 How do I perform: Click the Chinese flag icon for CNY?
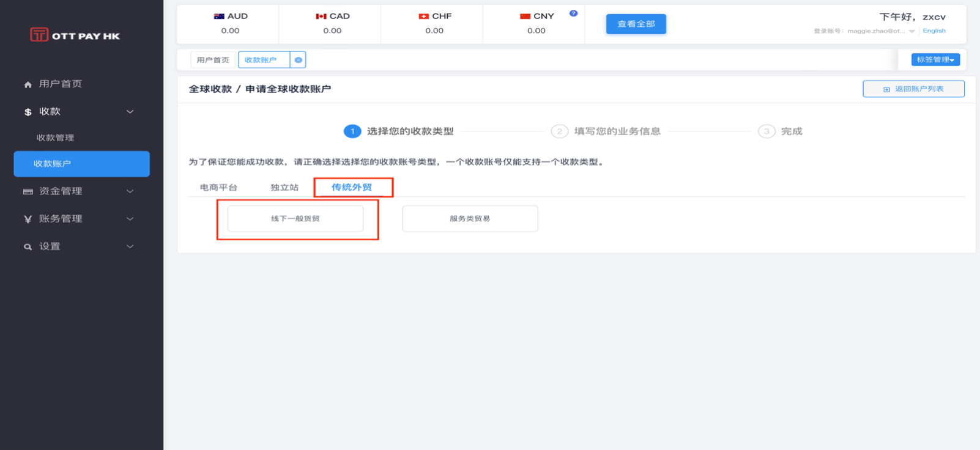(525, 17)
